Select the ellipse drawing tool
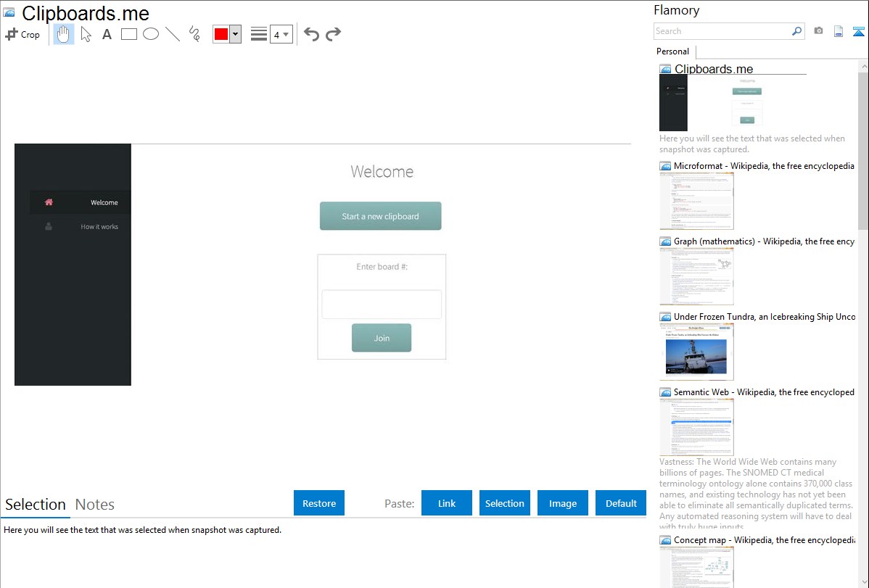869x588 pixels. tap(151, 34)
